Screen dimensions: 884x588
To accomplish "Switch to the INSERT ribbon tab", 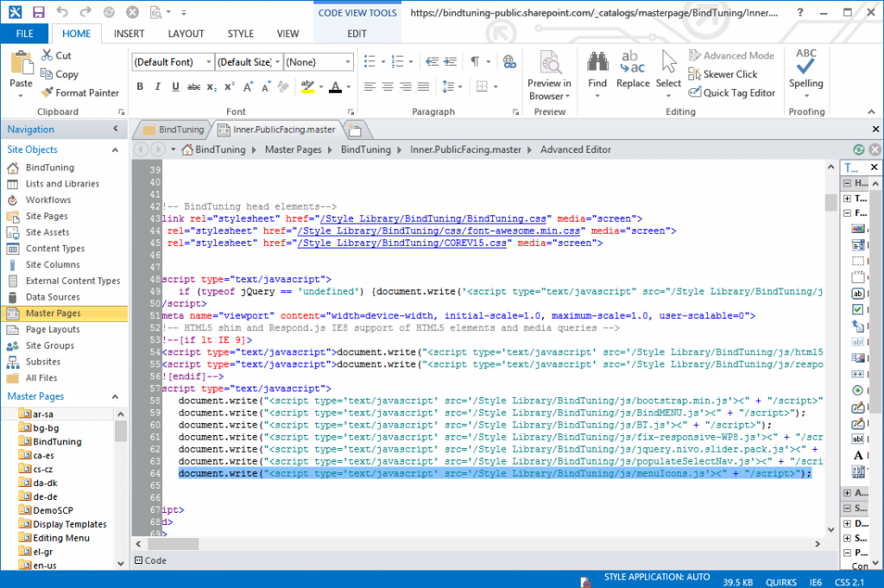I will click(x=129, y=34).
